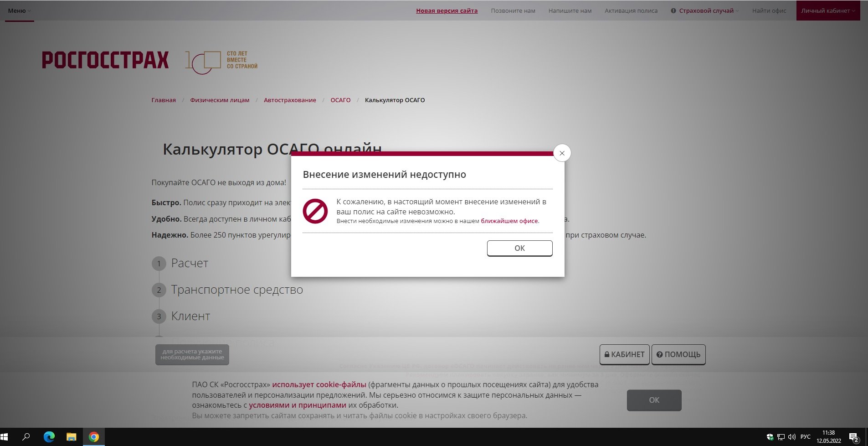This screenshot has height=446, width=868.
Task: Accept cookies with grey OK button
Action: [x=654, y=400]
